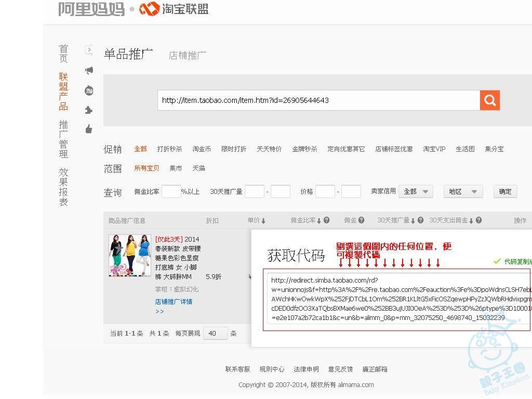The image size is (532, 399).
Task: Click the 掌柜：虚拟幻化 seller name
Action: click(x=177, y=289)
